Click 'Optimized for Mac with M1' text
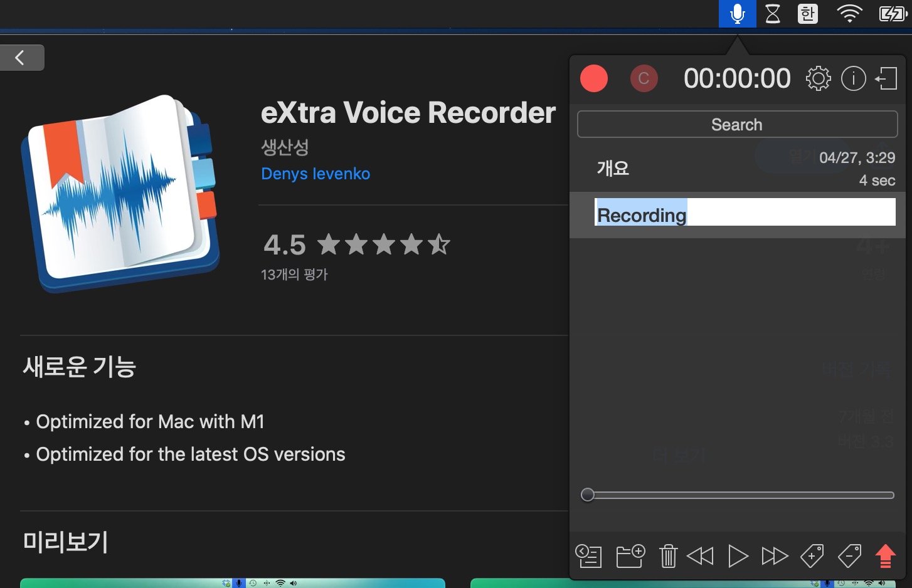Viewport: 912px width, 588px height. [150, 422]
